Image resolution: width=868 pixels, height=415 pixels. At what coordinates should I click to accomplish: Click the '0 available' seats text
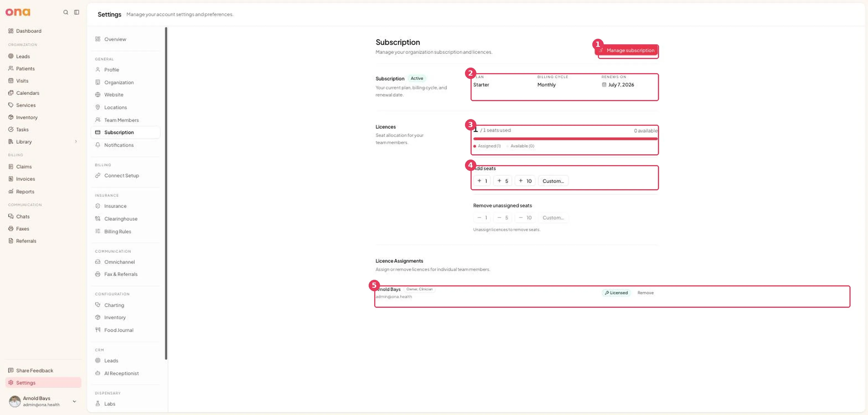(x=646, y=130)
